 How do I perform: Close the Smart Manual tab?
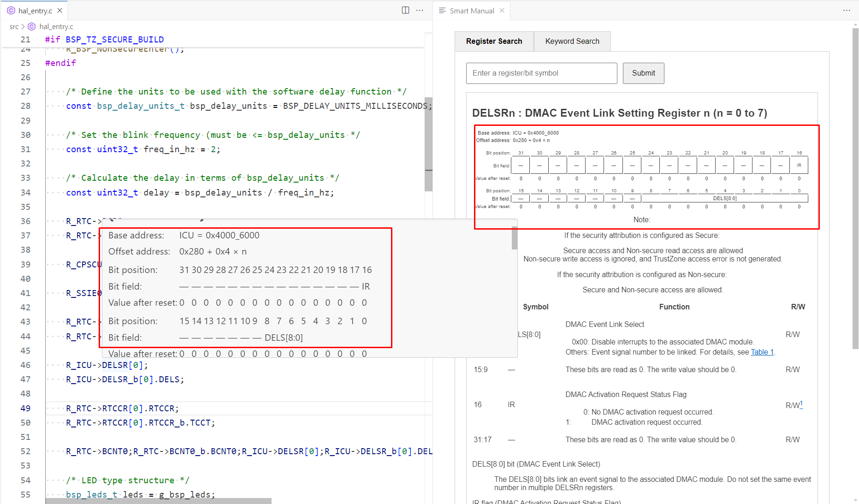pyautogui.click(x=502, y=11)
